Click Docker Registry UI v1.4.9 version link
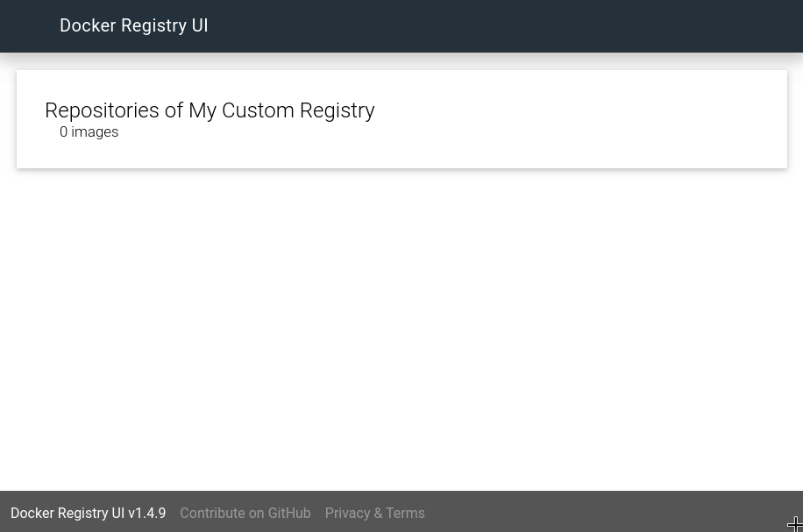Image resolution: width=803 pixels, height=532 pixels. (88, 513)
